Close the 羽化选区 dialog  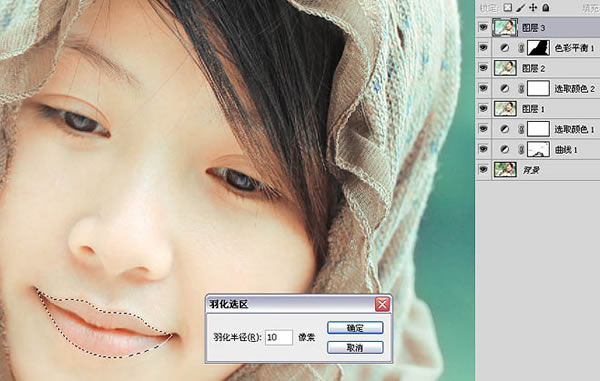pyautogui.click(x=382, y=304)
